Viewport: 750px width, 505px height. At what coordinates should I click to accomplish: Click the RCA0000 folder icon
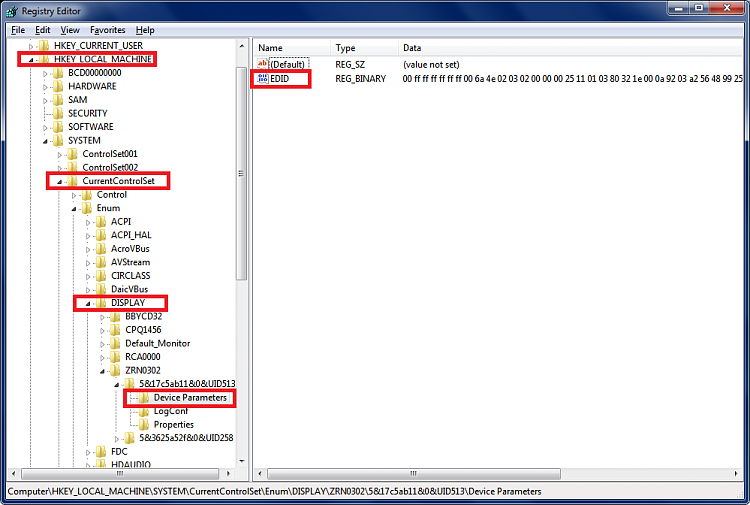[x=115, y=357]
